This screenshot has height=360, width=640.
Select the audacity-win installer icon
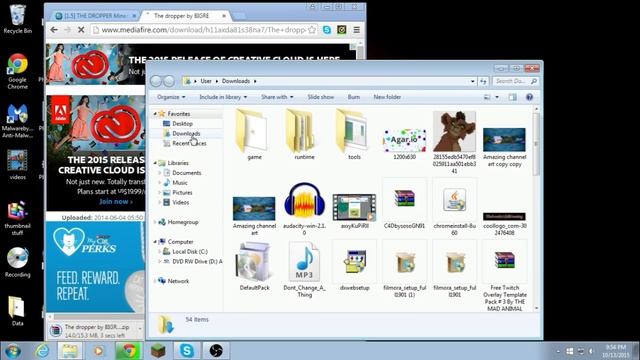[304, 200]
